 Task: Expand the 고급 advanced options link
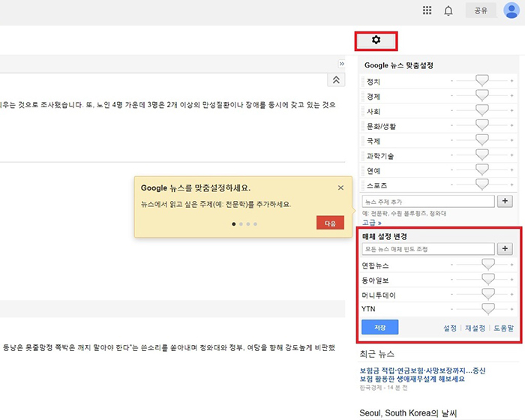tap(372, 223)
